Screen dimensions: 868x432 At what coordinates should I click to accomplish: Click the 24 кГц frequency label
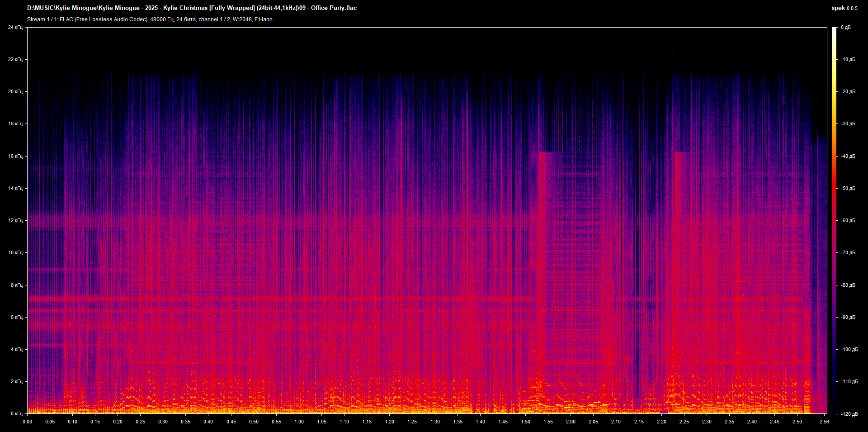tap(15, 28)
